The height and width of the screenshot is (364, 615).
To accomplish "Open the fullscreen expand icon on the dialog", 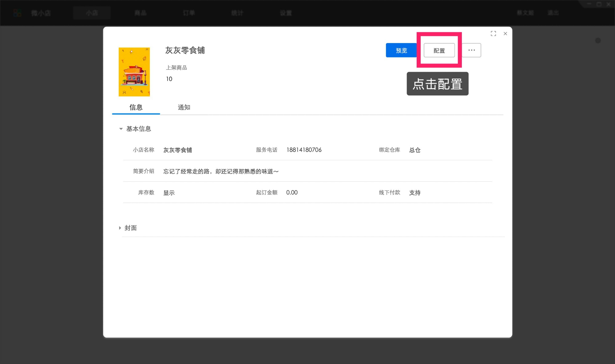I will tap(493, 33).
